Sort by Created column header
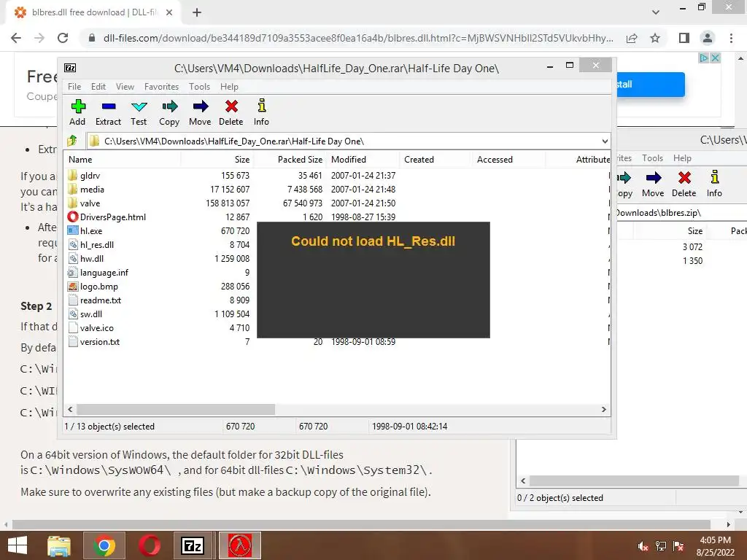 tap(436, 160)
